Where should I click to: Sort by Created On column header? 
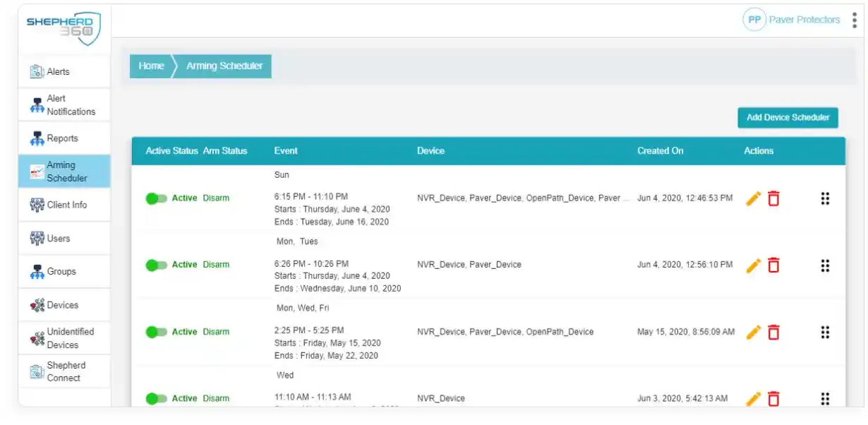[660, 150]
